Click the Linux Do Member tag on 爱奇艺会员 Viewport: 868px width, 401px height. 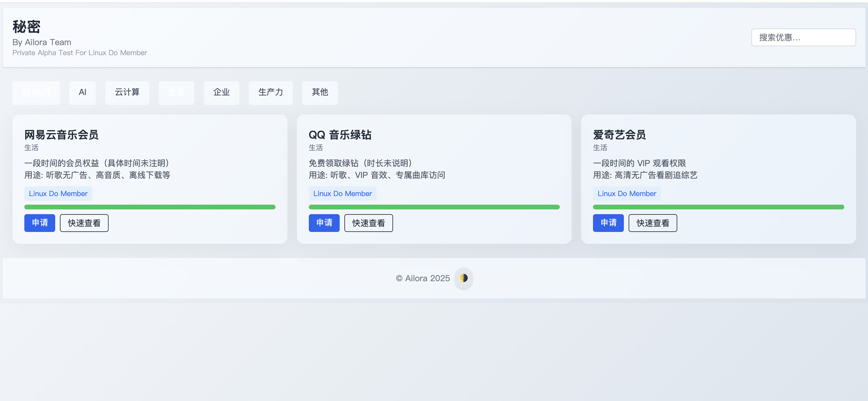(627, 193)
